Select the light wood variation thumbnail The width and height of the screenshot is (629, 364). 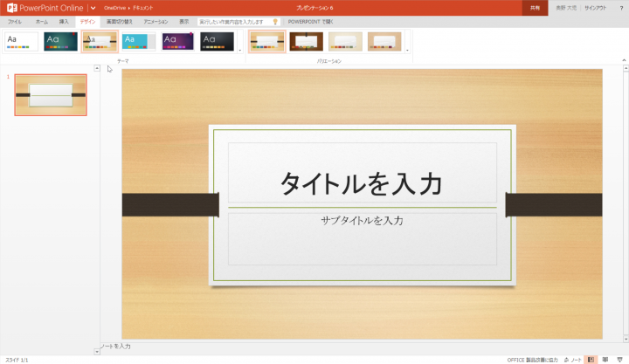267,42
